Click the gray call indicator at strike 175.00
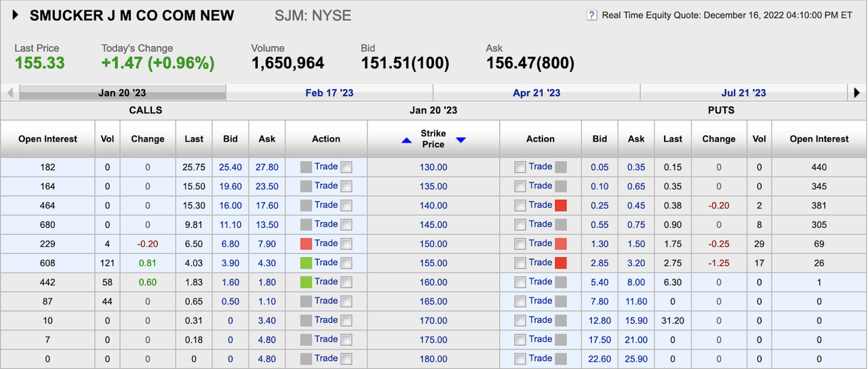868x369 pixels. (306, 340)
